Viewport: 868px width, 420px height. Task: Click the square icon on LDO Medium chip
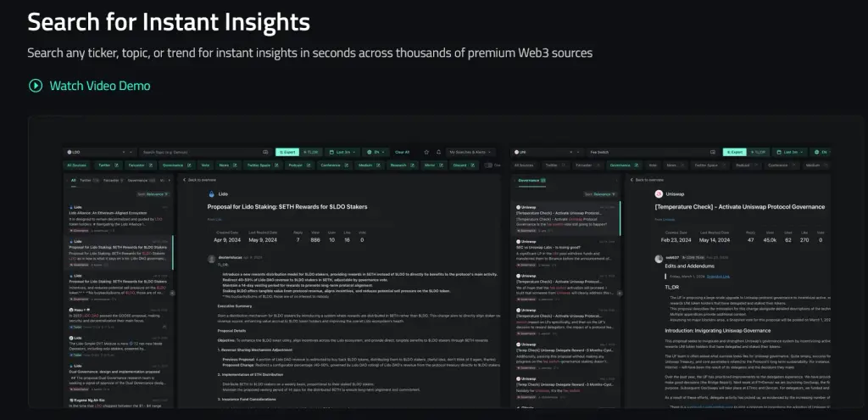(x=379, y=165)
